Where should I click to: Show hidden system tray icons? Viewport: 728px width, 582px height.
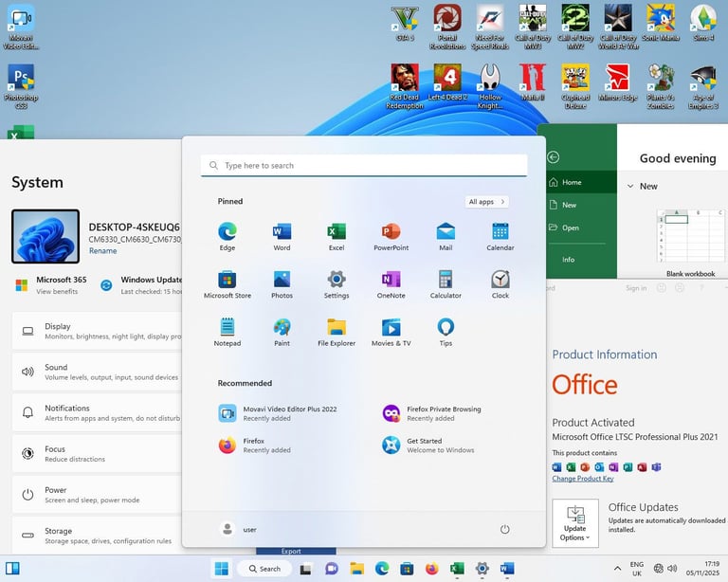tap(618, 569)
